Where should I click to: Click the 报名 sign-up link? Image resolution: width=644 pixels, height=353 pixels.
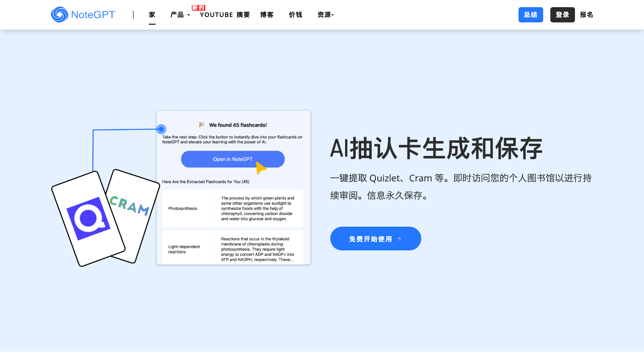tap(586, 15)
